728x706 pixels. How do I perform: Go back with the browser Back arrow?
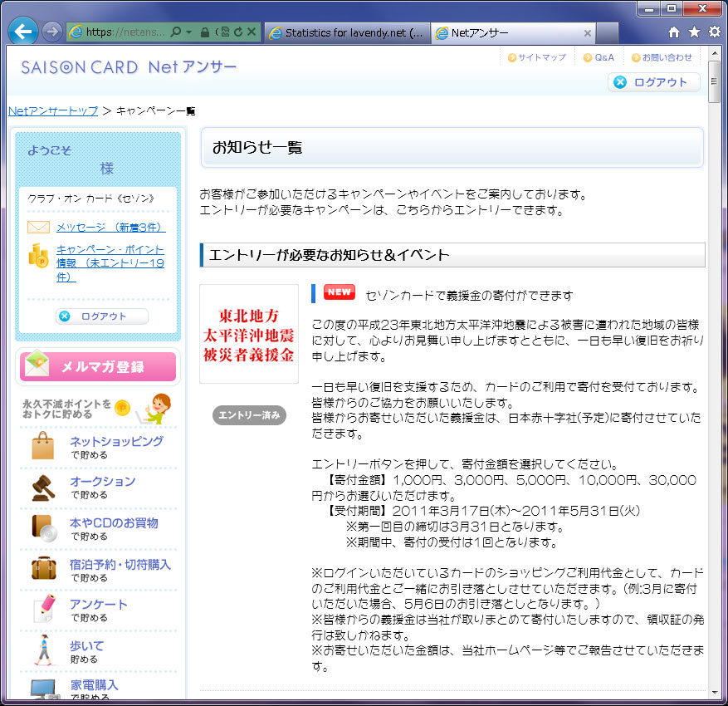[22, 32]
